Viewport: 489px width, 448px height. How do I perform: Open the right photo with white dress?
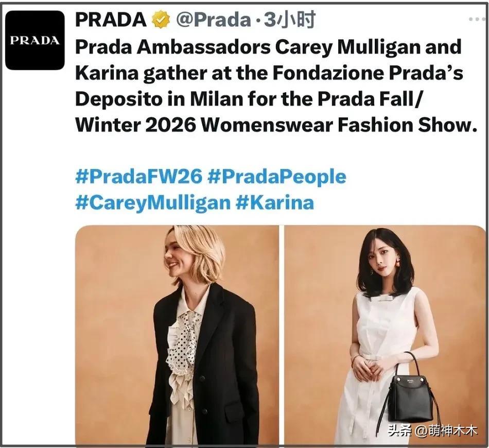tap(385, 334)
